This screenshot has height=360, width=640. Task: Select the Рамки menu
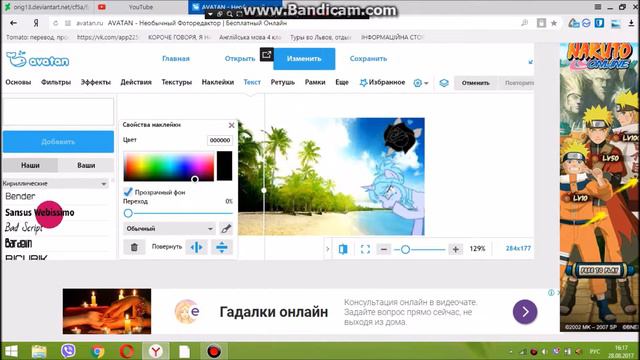tap(315, 82)
